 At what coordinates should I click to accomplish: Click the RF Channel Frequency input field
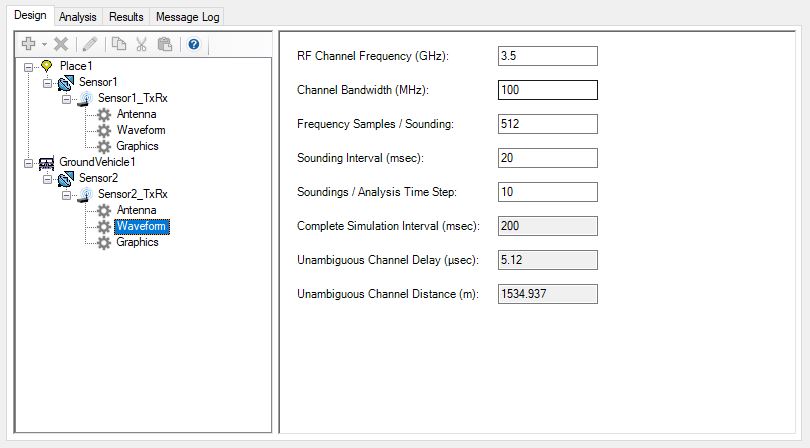[547, 56]
